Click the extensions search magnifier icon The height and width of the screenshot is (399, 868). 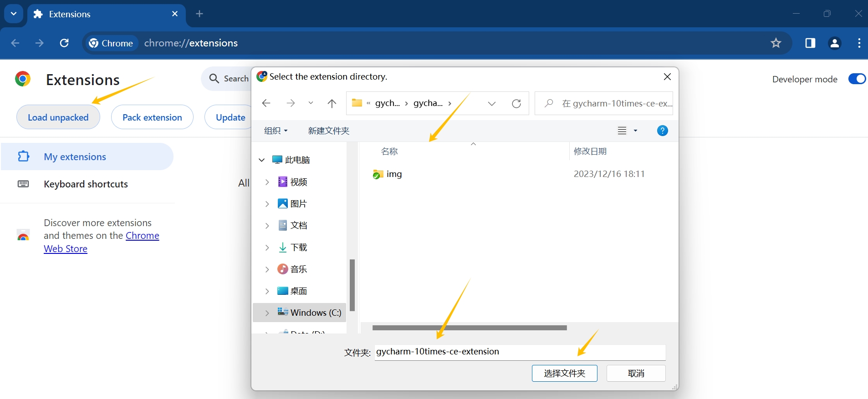click(214, 79)
